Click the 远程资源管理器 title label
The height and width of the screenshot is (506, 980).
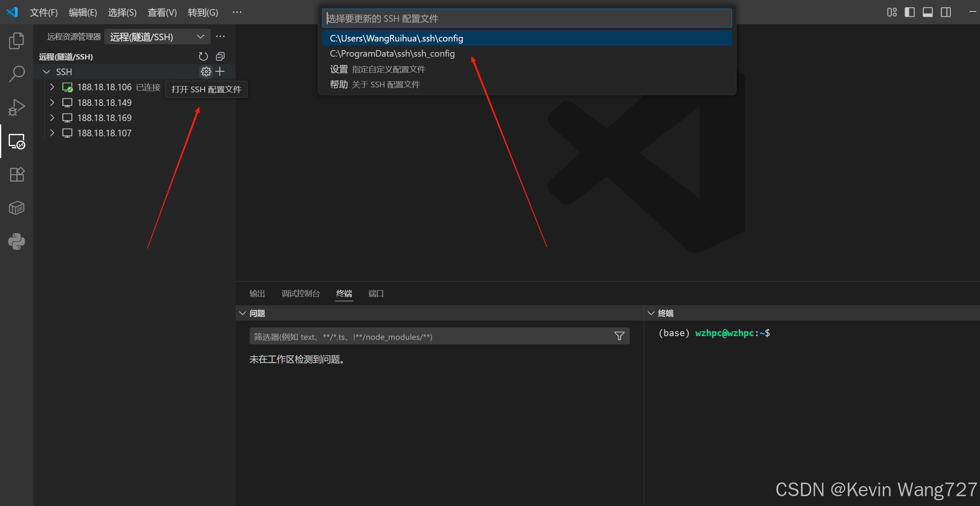(x=74, y=37)
